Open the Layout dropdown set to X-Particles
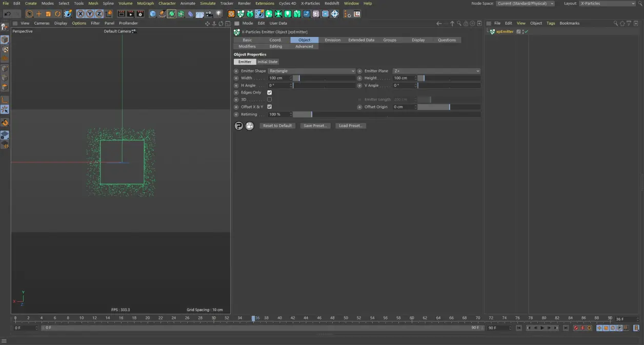The width and height of the screenshot is (644, 345). (608, 3)
